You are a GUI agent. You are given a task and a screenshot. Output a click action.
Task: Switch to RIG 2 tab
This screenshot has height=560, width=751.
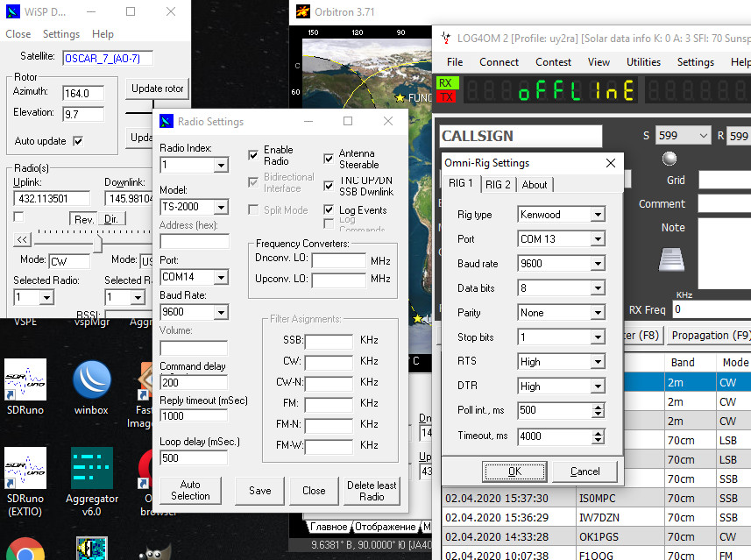coord(498,184)
